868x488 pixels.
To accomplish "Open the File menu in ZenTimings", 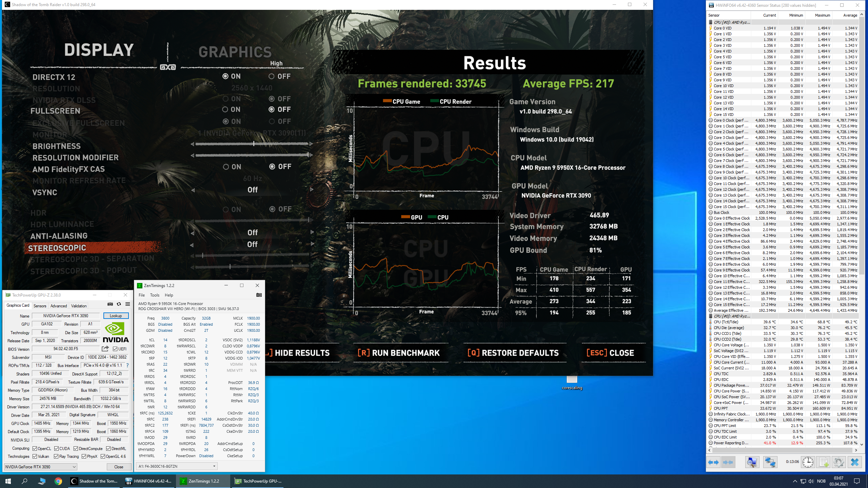I will point(142,295).
